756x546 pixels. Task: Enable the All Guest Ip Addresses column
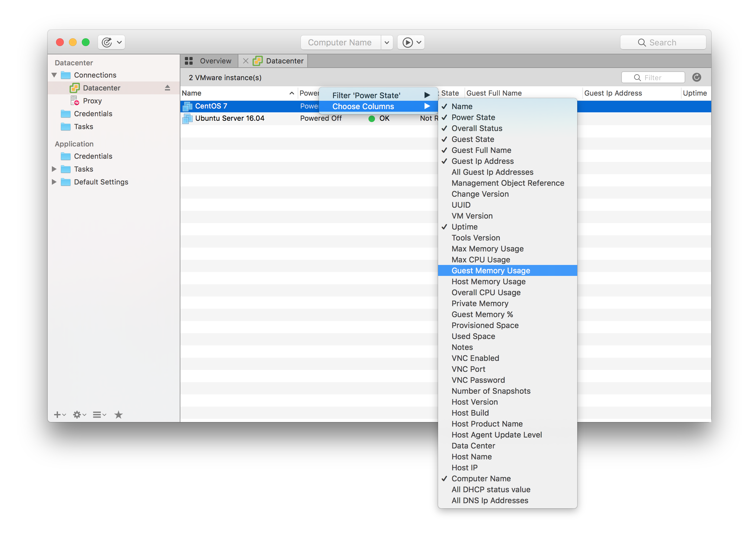pos(507,172)
